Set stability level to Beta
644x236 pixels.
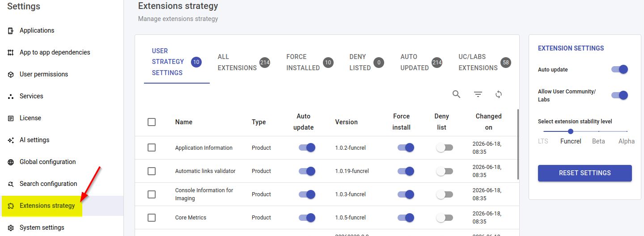coord(598,141)
